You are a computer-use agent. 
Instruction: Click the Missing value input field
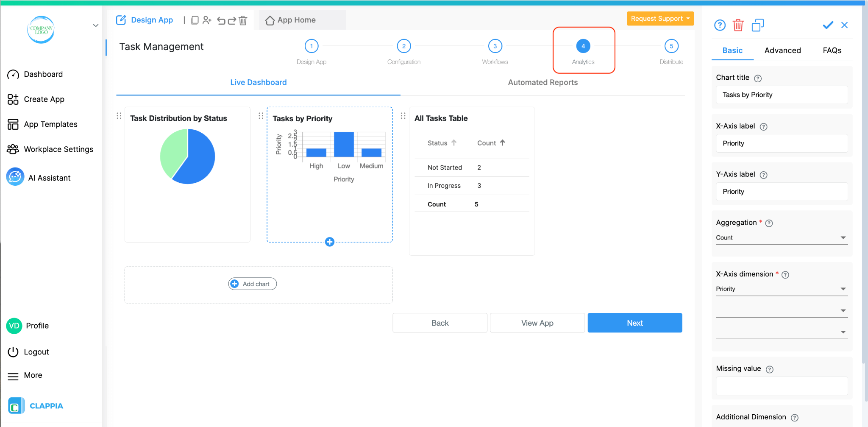(781, 386)
